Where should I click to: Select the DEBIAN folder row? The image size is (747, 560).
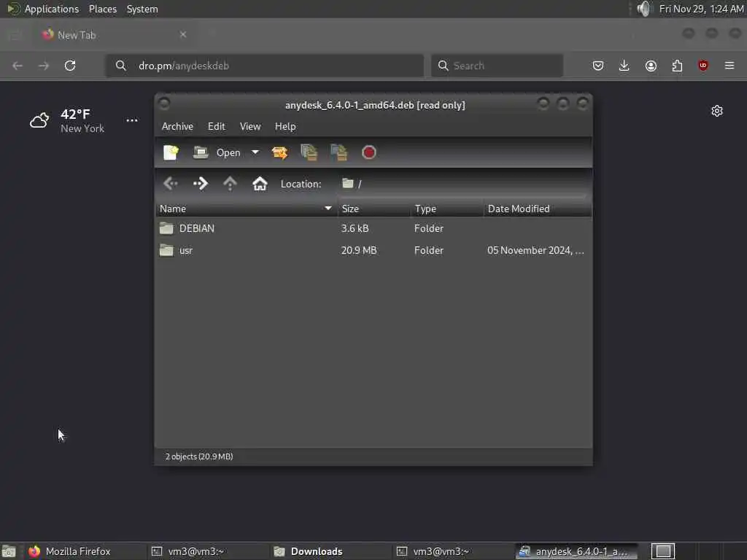click(373, 228)
